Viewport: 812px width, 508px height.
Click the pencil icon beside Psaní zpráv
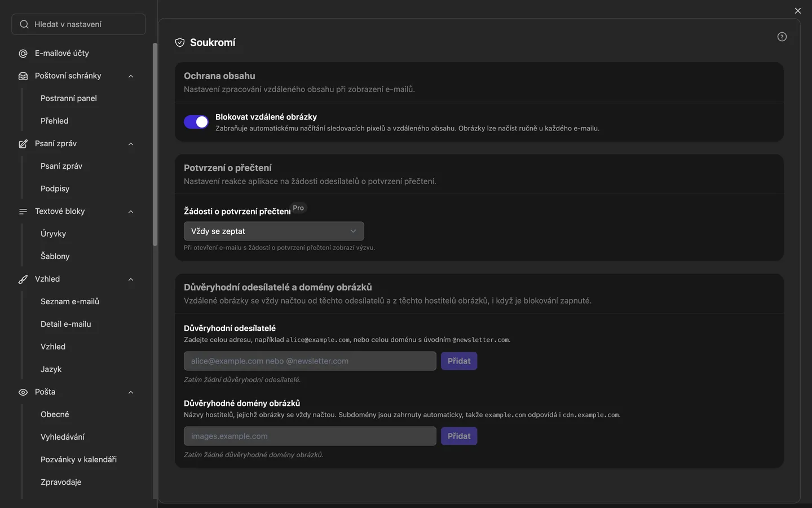click(x=23, y=144)
